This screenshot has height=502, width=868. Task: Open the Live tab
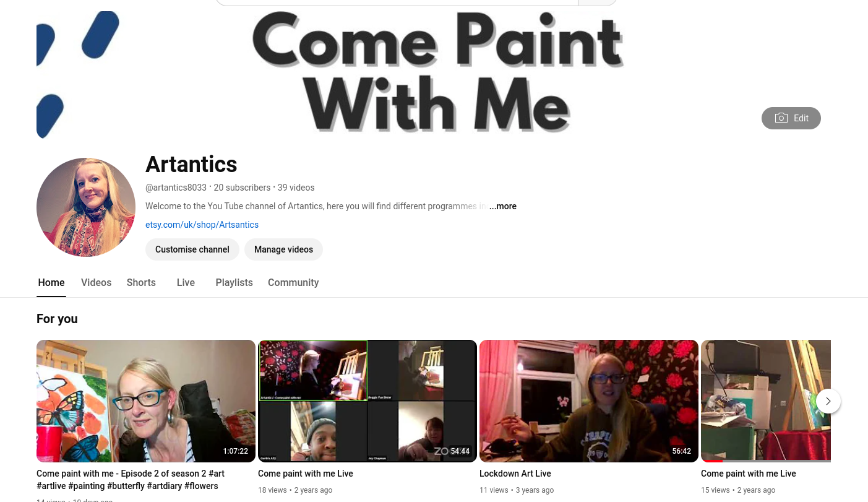(x=186, y=282)
